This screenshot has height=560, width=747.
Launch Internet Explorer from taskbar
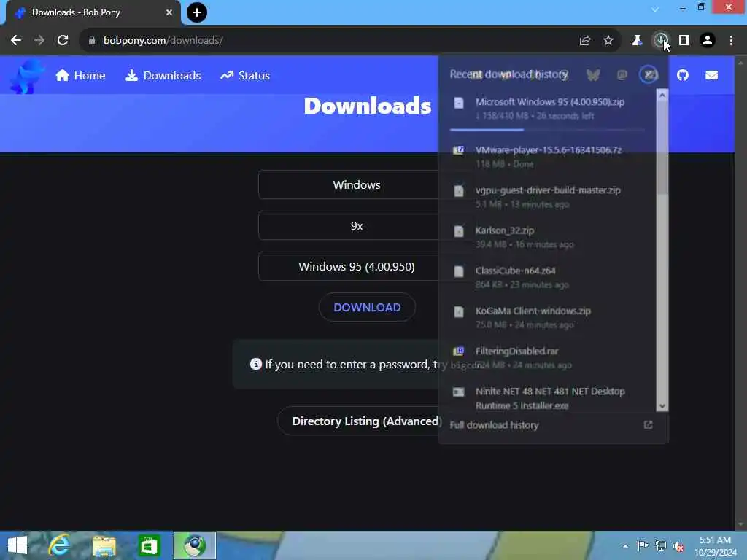pyautogui.click(x=60, y=545)
